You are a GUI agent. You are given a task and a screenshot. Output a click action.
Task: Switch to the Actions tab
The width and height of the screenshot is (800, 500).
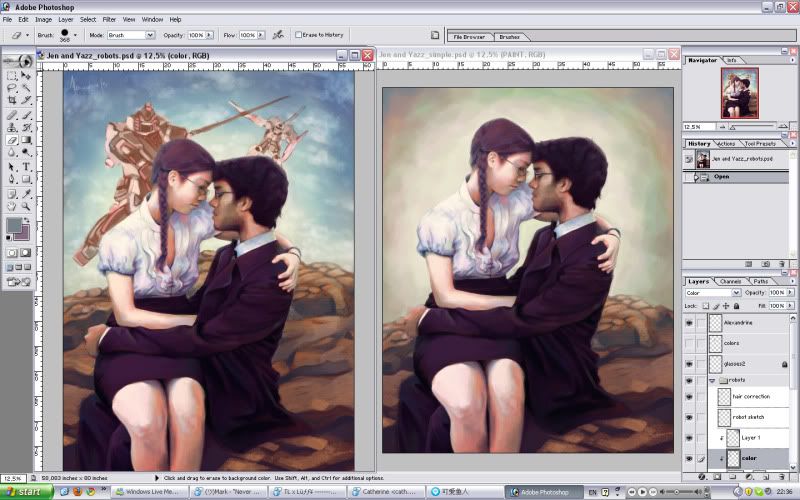click(x=726, y=144)
